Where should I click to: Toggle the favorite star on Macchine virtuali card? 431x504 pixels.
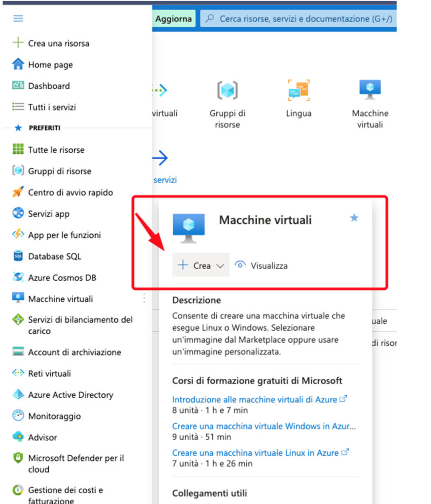pyautogui.click(x=354, y=218)
